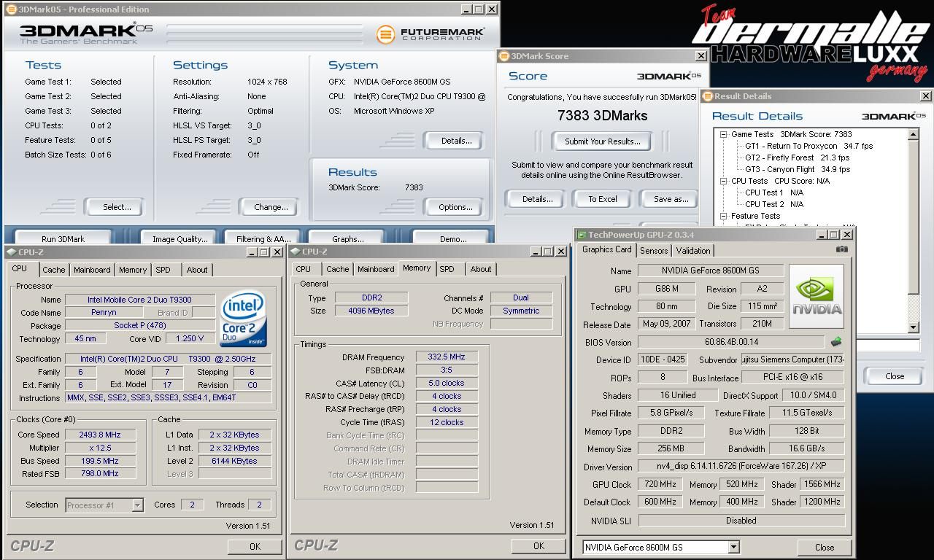934x560 pixels.
Task: Select GT1 - Return To Proxycon result row
Action: [x=808, y=146]
